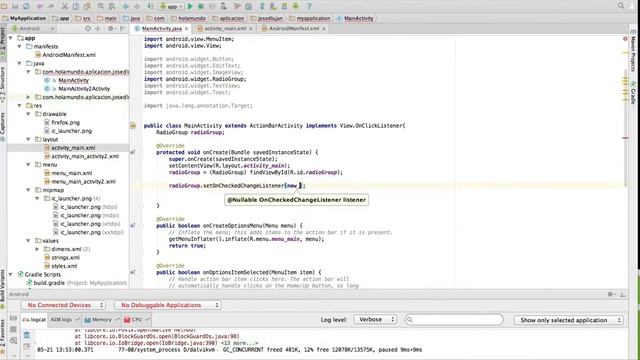640x360 pixels.
Task: Expand dimens.xml node in values
Action: [x=37, y=249]
